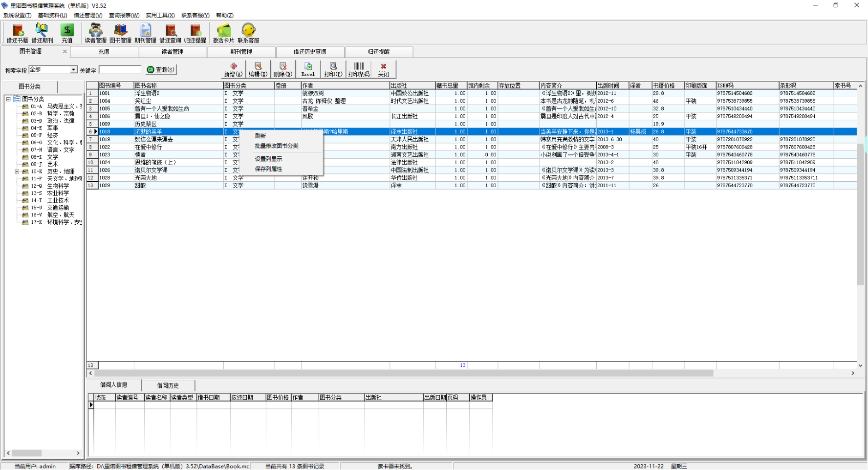Image resolution: width=868 pixels, height=470 pixels.
Task: Click the Excel export button
Action: (x=308, y=69)
